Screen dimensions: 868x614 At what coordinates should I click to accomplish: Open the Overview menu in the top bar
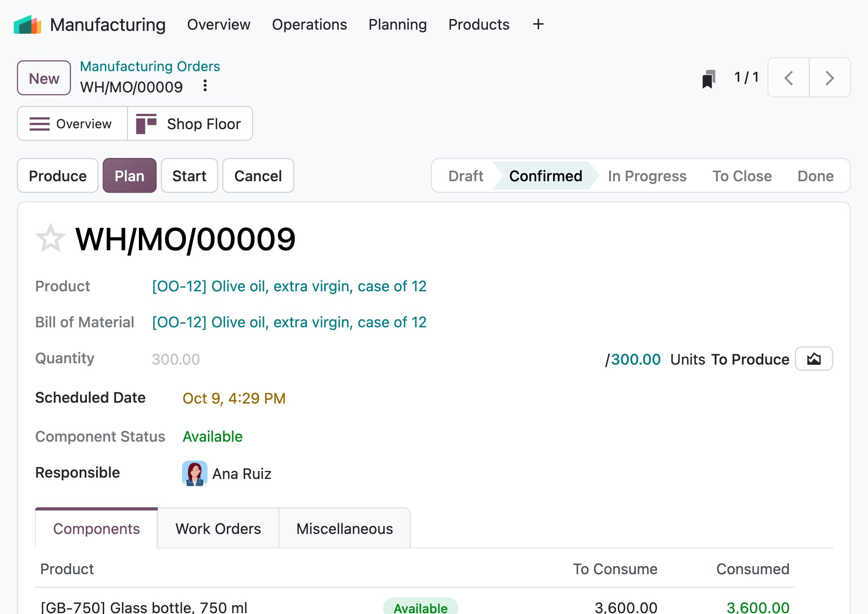(x=218, y=25)
